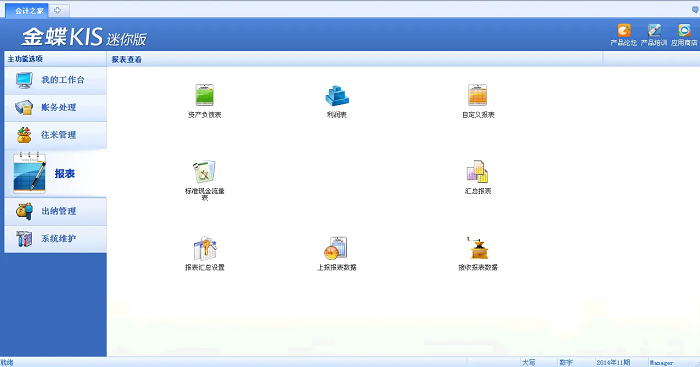Open the 汇总报表 icon
Image resolution: width=700 pixels, height=367 pixels.
click(477, 172)
